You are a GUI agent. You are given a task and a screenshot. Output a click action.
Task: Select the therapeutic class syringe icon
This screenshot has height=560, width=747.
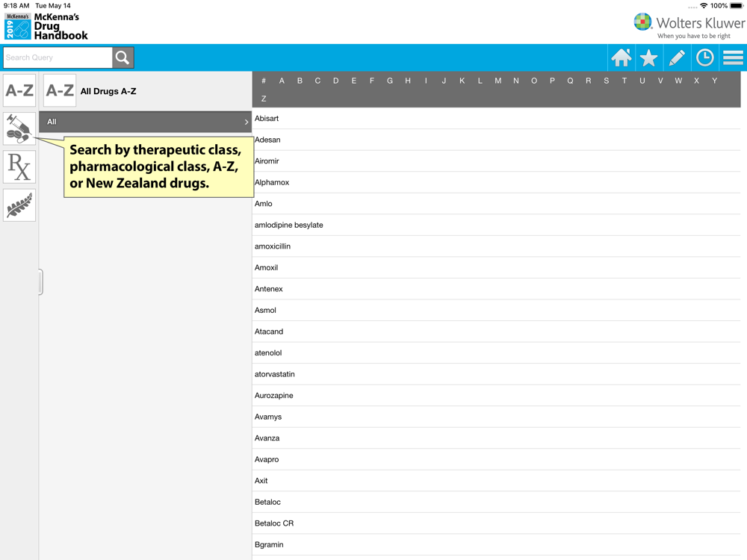click(19, 128)
